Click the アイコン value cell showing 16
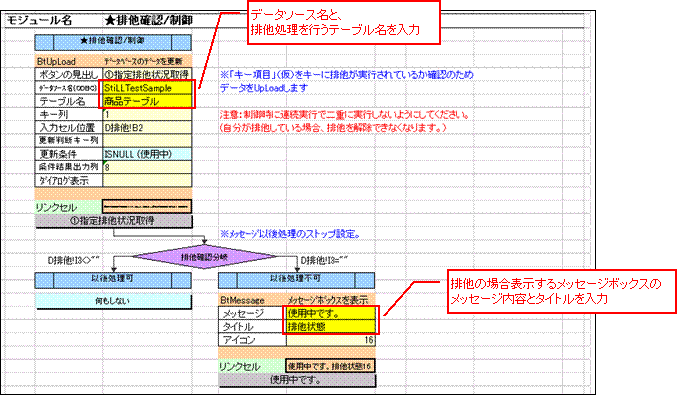This screenshot has height=395, width=677. point(331,340)
